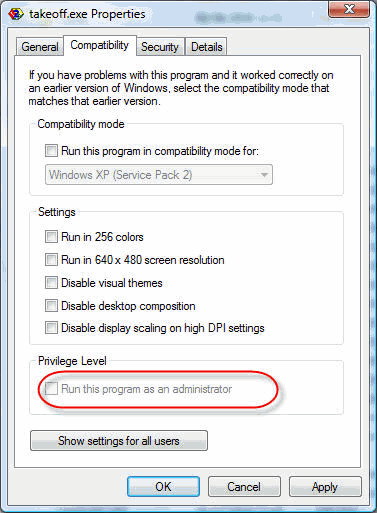The height and width of the screenshot is (513, 377).
Task: Tick Run this program as an administrator
Action: pos(51,389)
